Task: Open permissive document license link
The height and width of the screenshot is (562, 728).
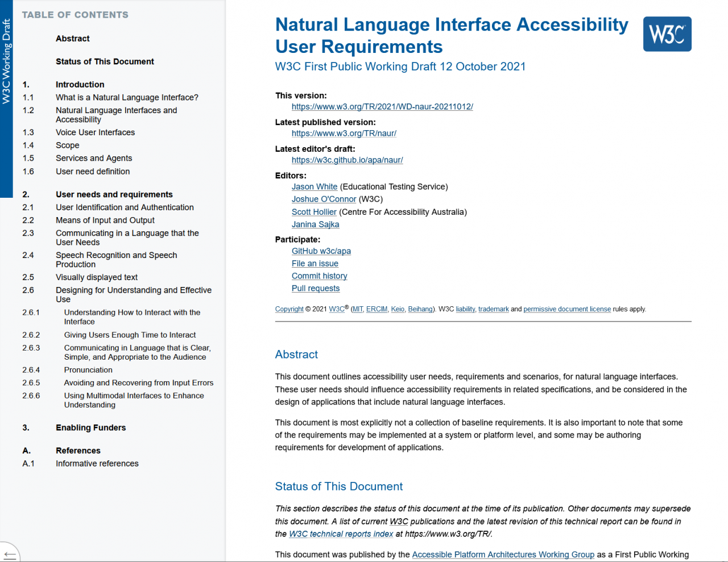Action: click(567, 309)
